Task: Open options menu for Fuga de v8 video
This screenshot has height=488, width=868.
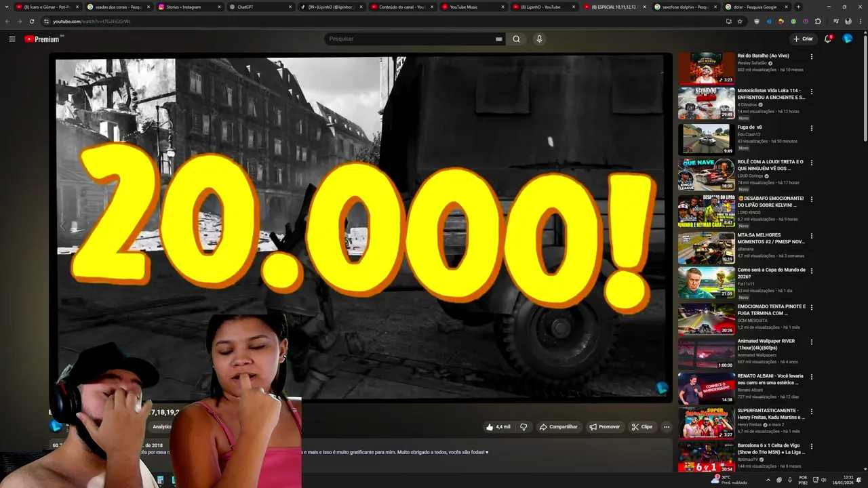Action: click(812, 128)
